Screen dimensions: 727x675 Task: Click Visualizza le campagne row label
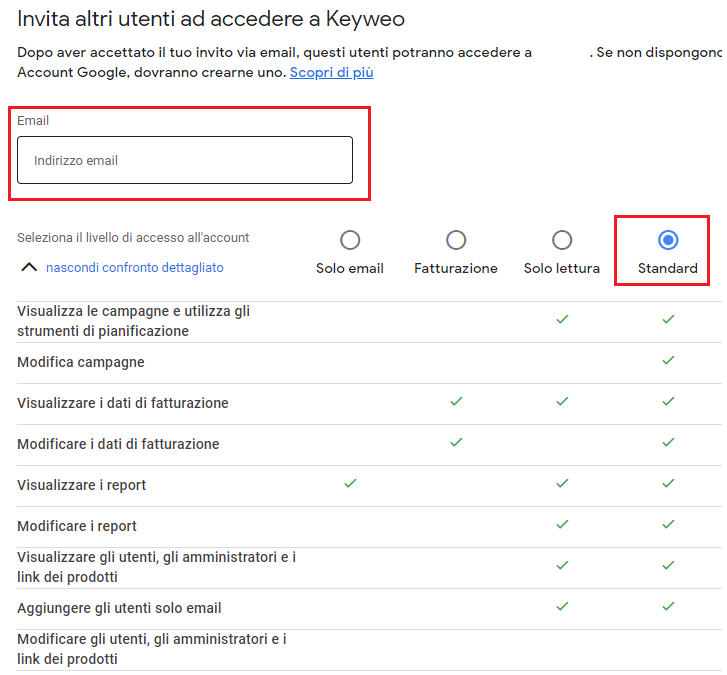134,321
